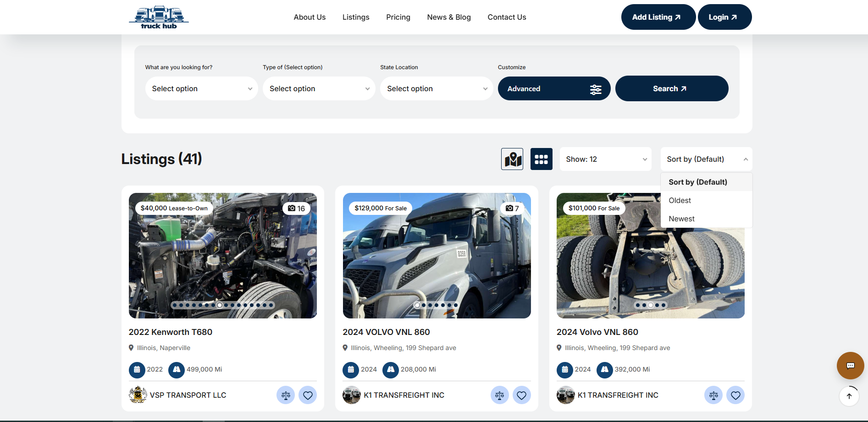Click the scroll-to-top arrow button
Screen dimensions: 868x422
(x=849, y=396)
